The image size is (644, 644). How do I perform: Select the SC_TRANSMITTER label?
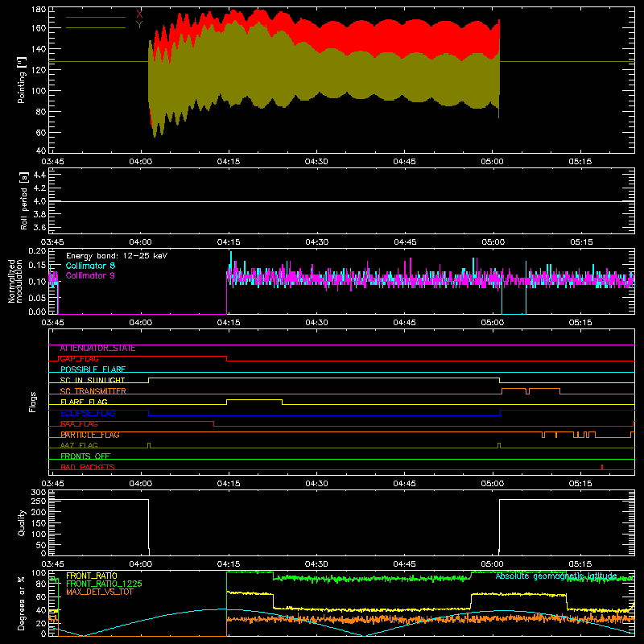pos(93,391)
